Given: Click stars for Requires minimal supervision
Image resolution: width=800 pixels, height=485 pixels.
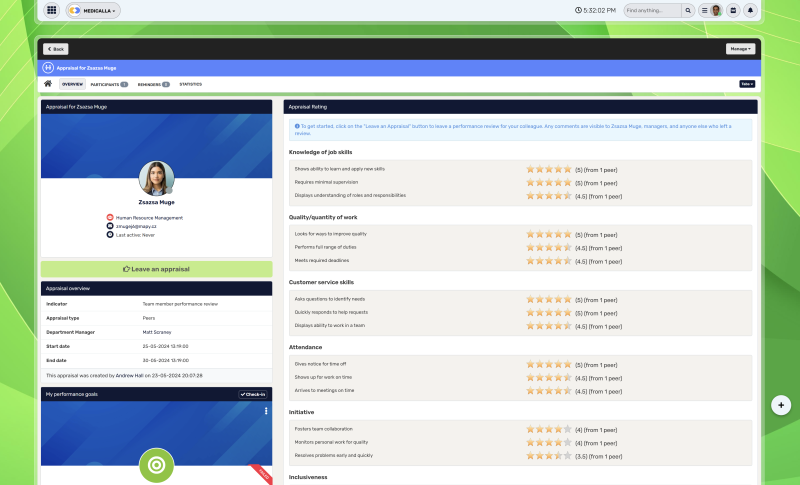Looking at the screenshot, I should (x=549, y=183).
